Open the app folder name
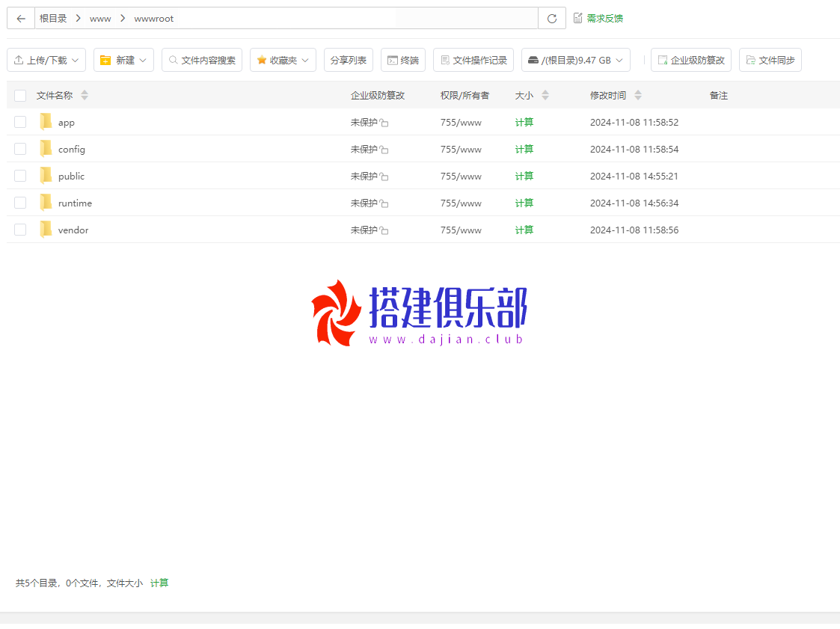840x629 pixels. click(x=67, y=123)
